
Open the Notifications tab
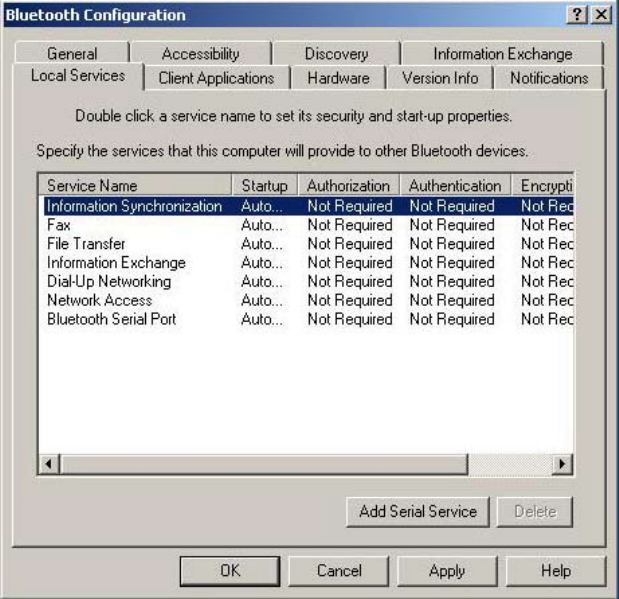(x=549, y=78)
